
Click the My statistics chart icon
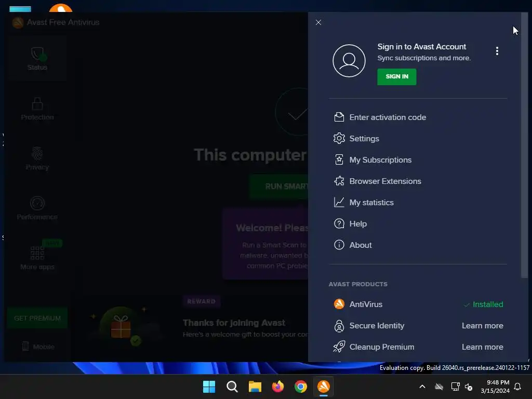339,203
